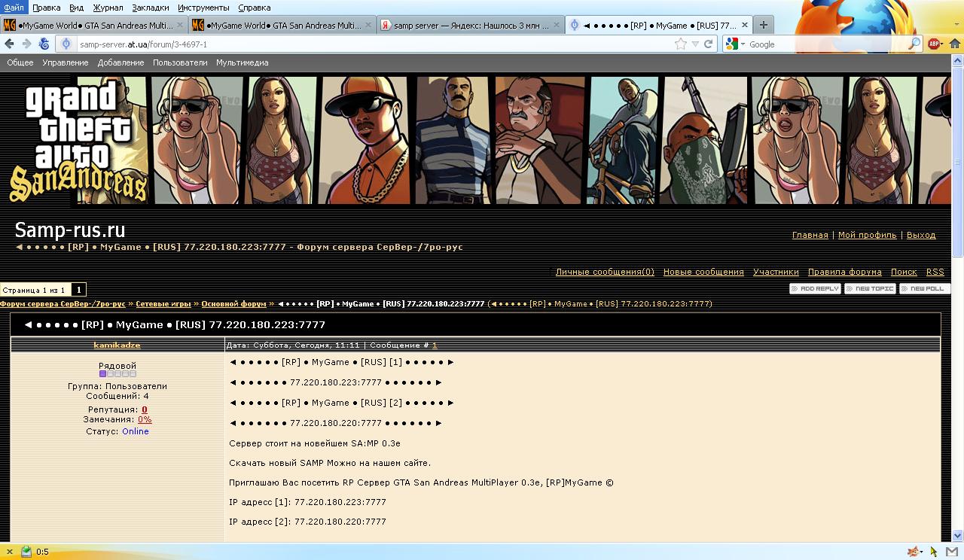This screenshot has width=964, height=560.
Task: Click the New Topic button
Action: (x=870, y=288)
